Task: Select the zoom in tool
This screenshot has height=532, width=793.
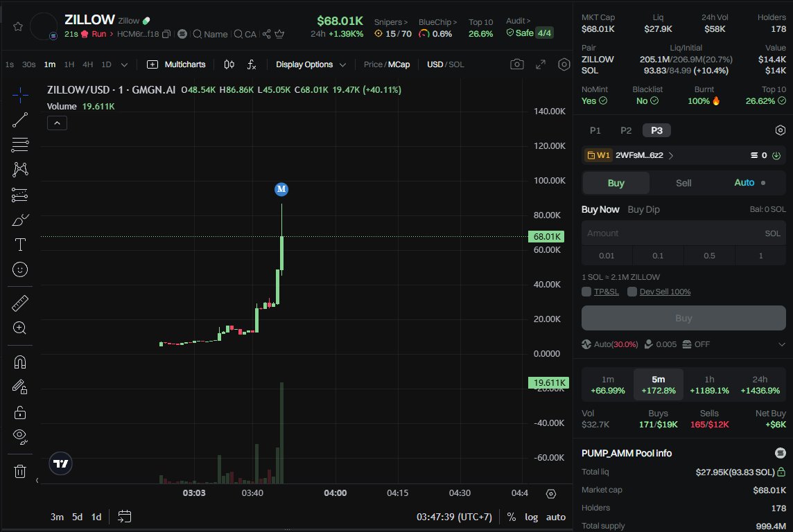Action: tap(20, 328)
